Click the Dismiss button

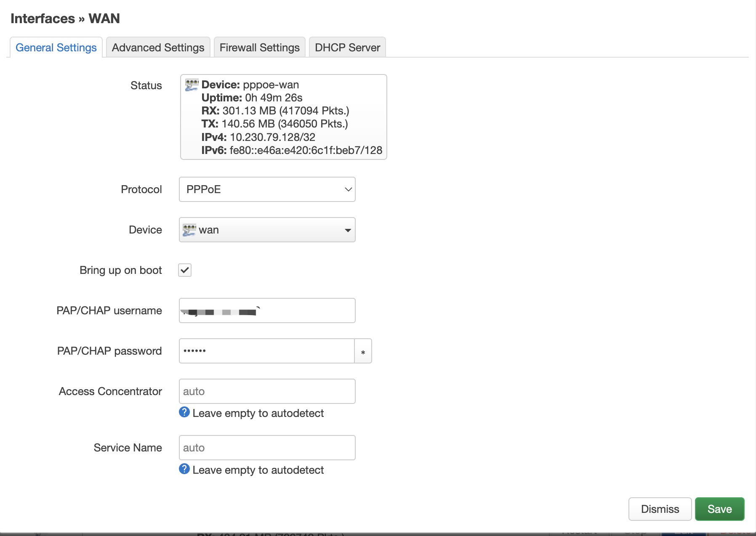click(660, 509)
